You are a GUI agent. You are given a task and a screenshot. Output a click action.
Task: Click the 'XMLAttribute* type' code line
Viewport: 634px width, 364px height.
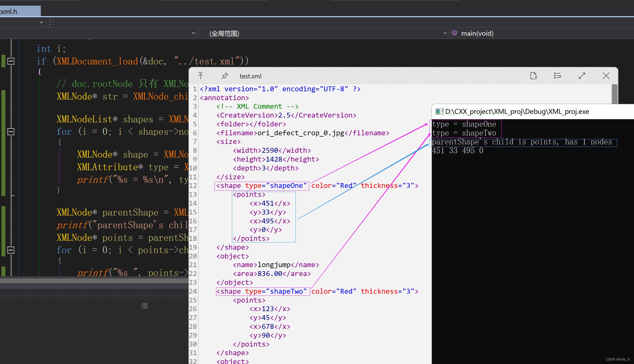(133, 167)
